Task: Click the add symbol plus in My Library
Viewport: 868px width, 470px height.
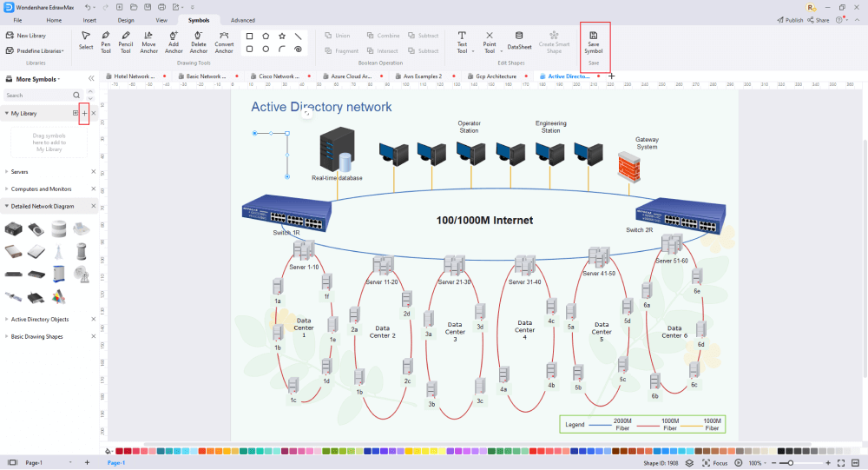Action: (84, 113)
